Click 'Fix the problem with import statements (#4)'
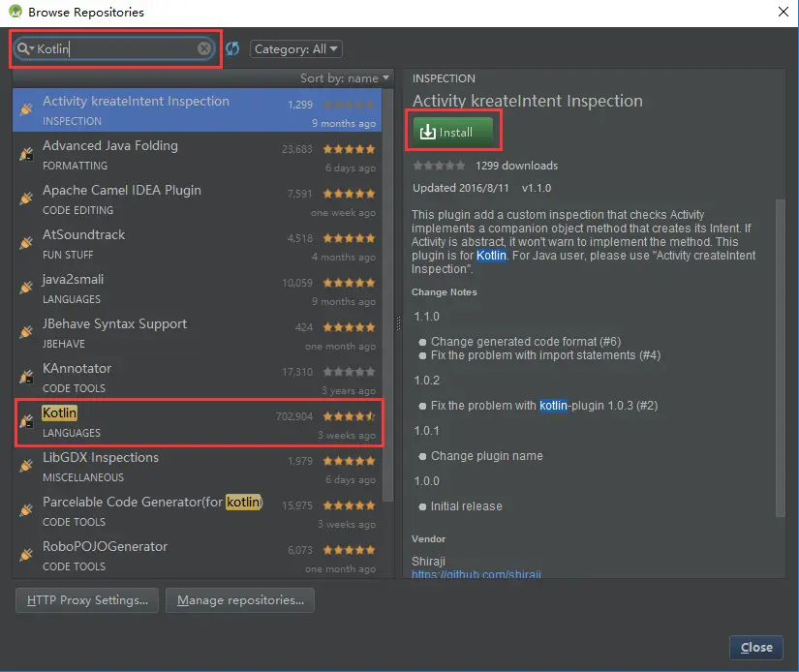Image resolution: width=799 pixels, height=672 pixels. [546, 355]
